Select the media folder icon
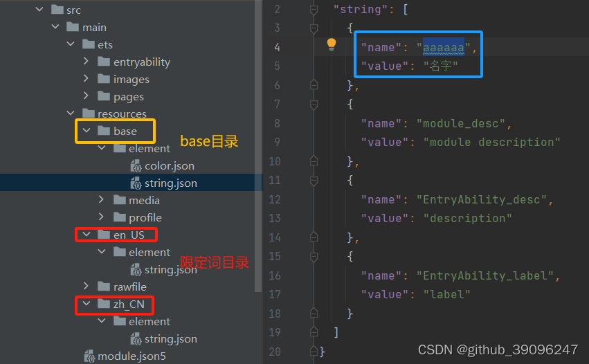 pyautogui.click(x=120, y=199)
